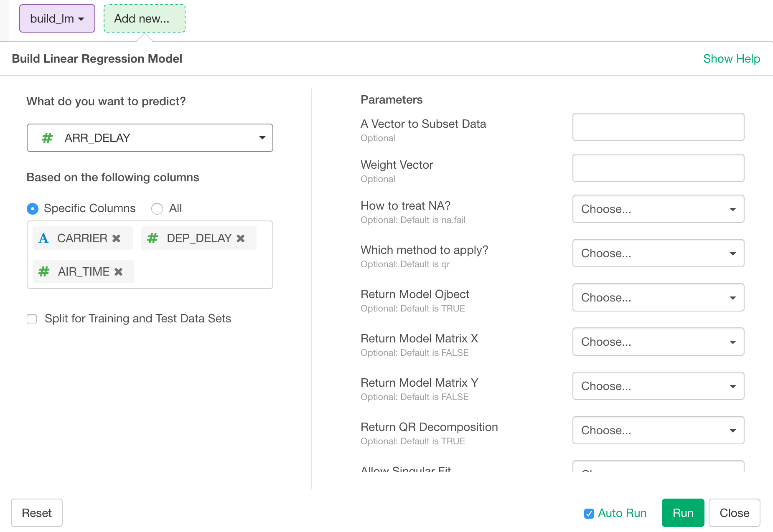Open the Which method to apply dropdown

[658, 253]
